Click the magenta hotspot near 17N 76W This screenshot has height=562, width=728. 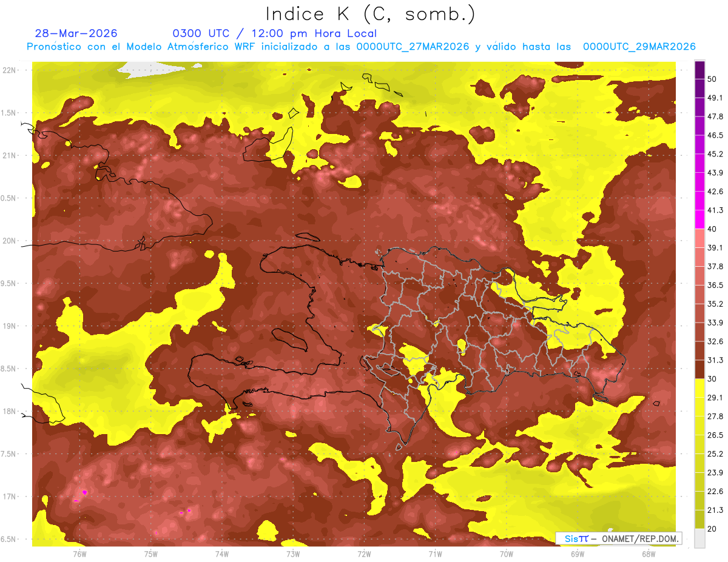click(x=84, y=492)
